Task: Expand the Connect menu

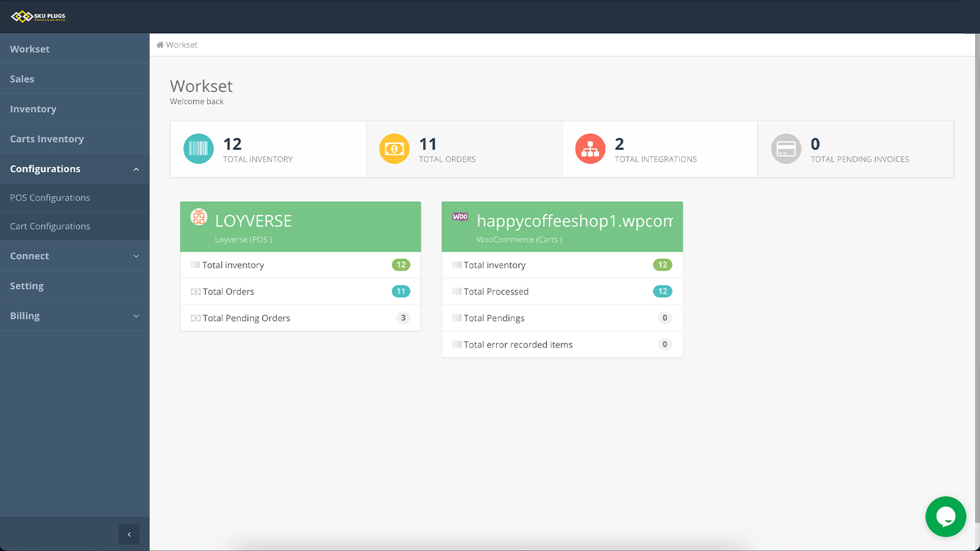Action: click(75, 255)
